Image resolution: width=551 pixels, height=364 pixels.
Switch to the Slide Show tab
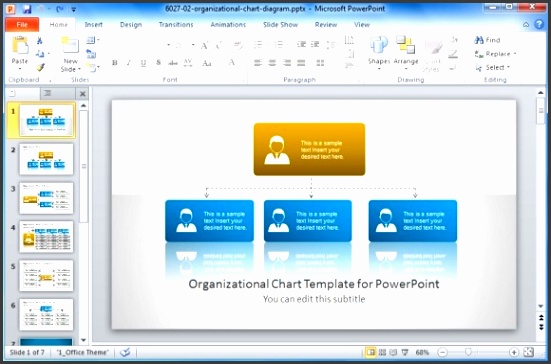280,25
